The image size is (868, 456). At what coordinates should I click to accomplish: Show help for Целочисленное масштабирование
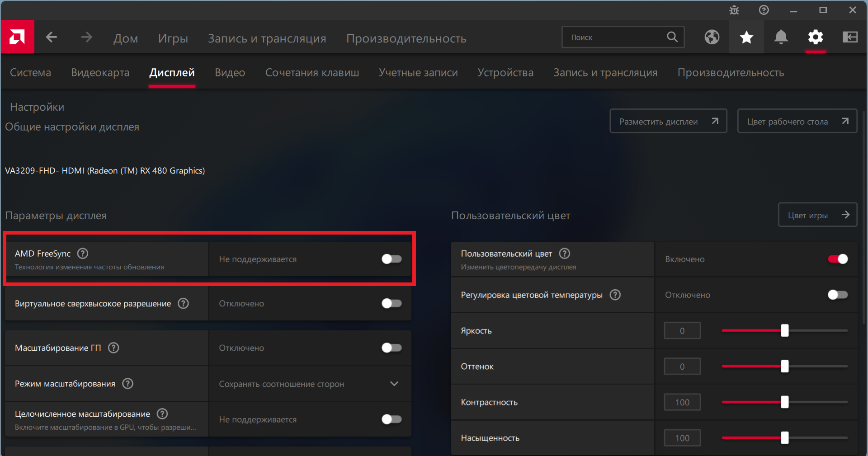[162, 414]
